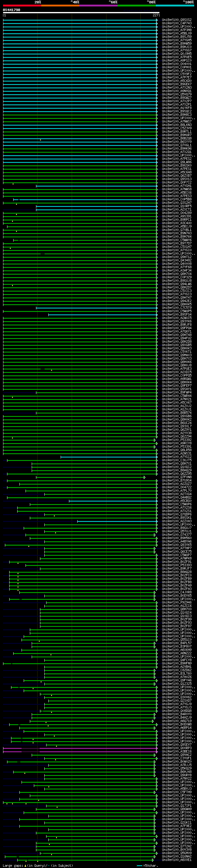Viewport: 197px width, 868px height.
Task: Select the UniRef100_Q2UKI1 label
Action: point(177,823)
